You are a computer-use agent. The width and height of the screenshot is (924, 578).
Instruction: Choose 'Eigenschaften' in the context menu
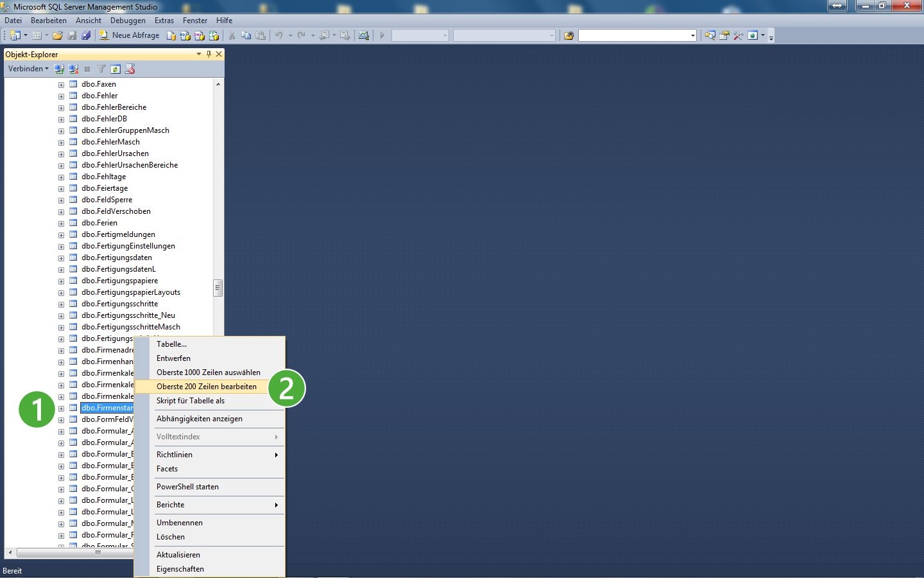[x=209, y=569]
